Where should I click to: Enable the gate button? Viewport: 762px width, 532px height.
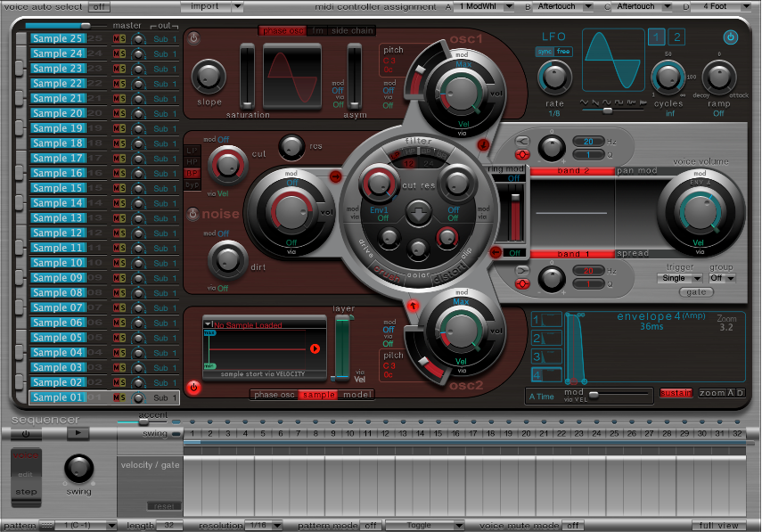pos(696,292)
